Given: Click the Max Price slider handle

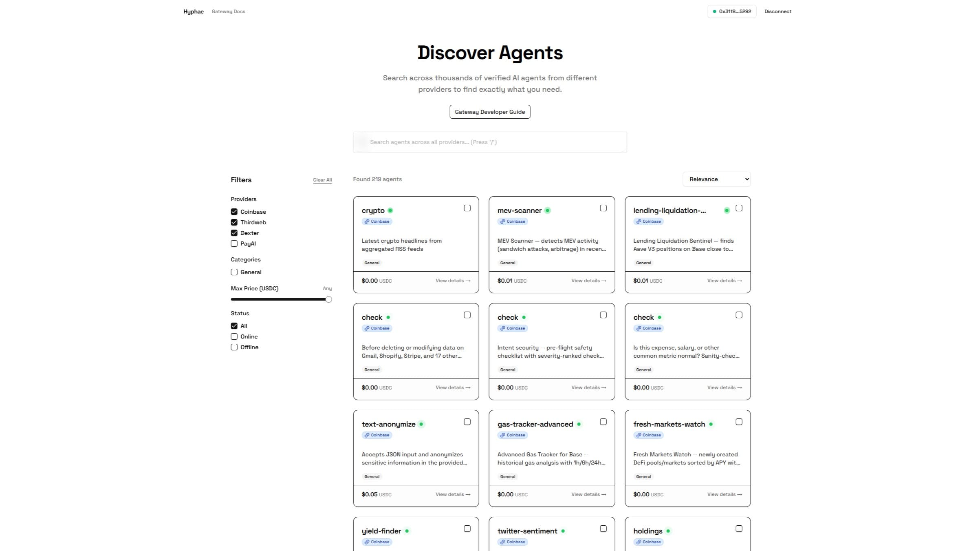Looking at the screenshot, I should pyautogui.click(x=328, y=299).
